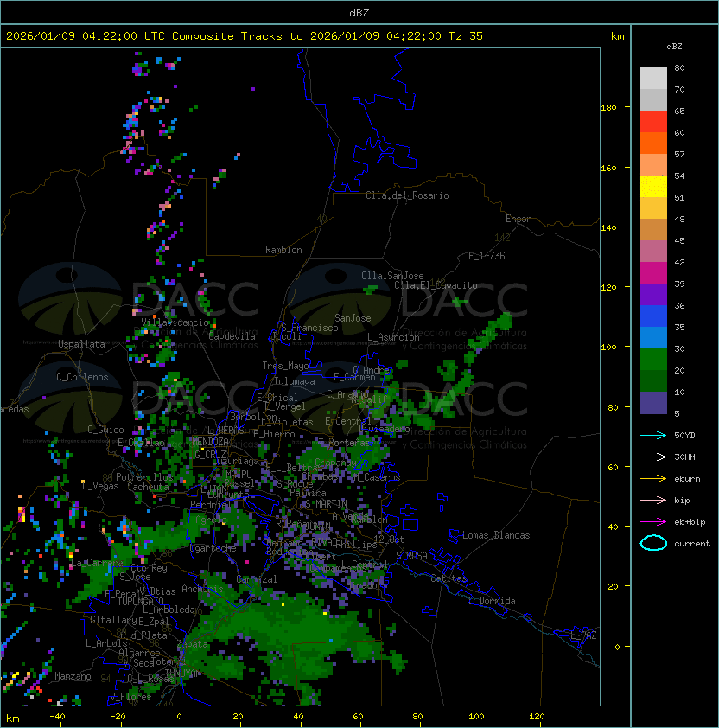Image resolution: width=719 pixels, height=728 pixels.
Task: Click the Uspallata place label on the map
Action: [x=81, y=344]
